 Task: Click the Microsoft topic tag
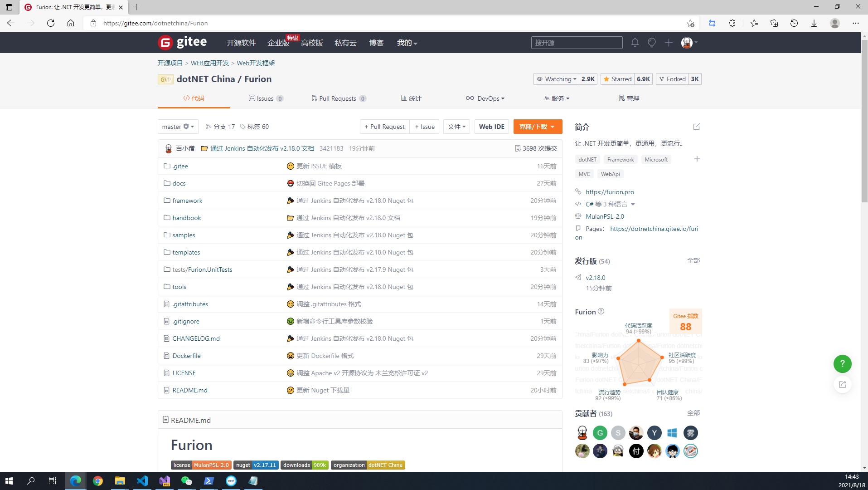[656, 159]
